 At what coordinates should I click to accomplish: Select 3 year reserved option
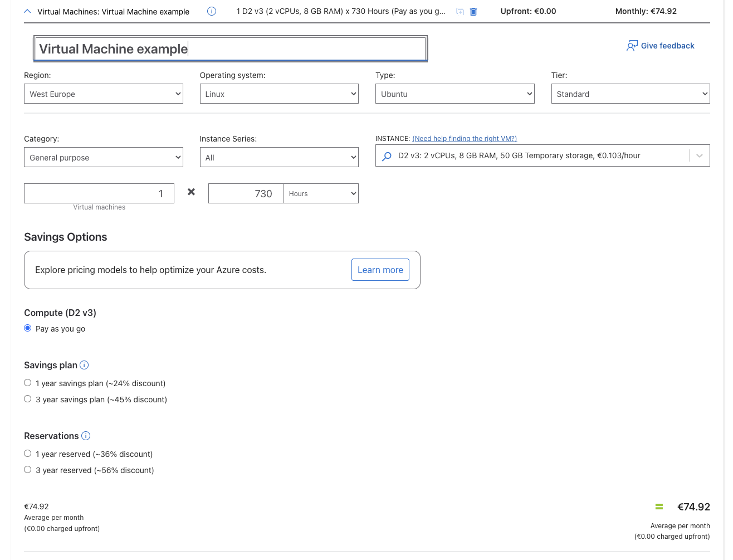tap(28, 470)
